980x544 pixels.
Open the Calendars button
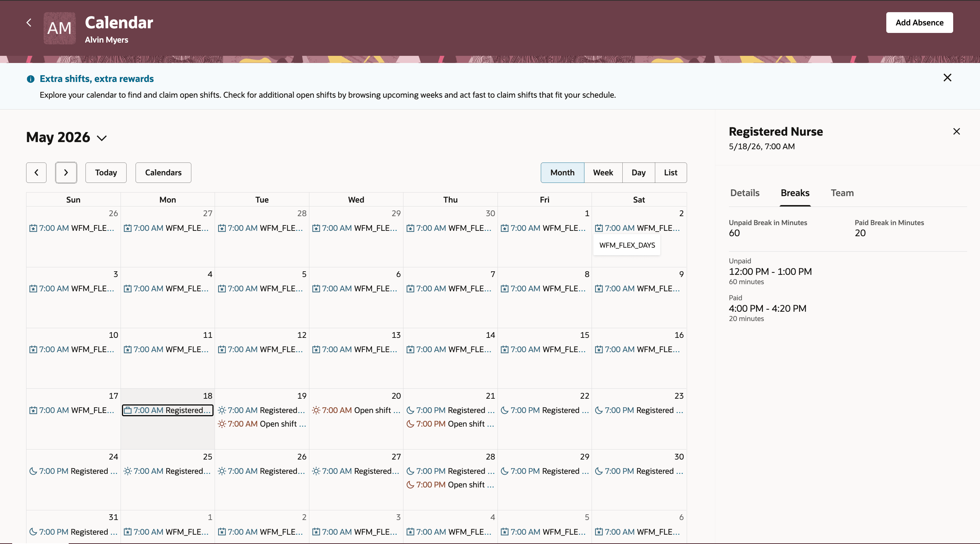[163, 173]
